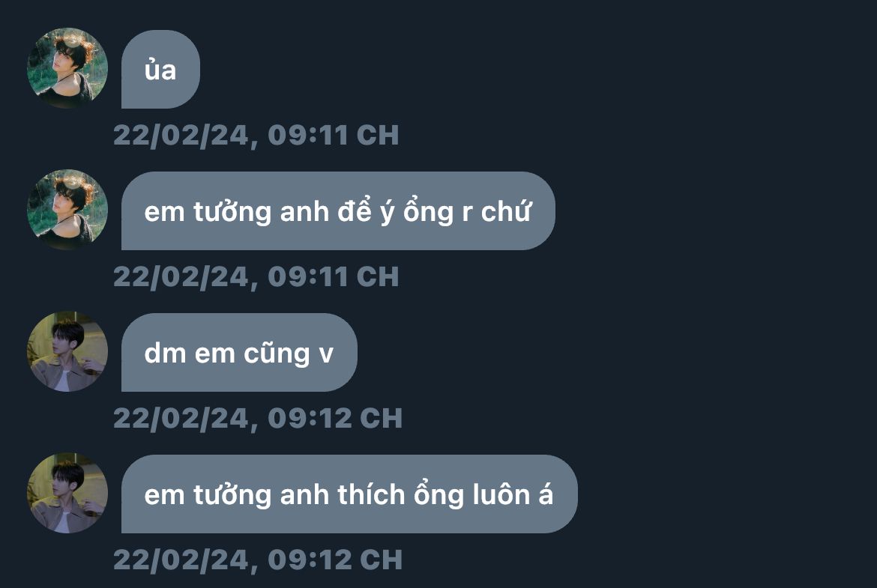
Task: Select the "em tưởng anh thích ổng luôn á" bubble
Action: click(x=349, y=494)
